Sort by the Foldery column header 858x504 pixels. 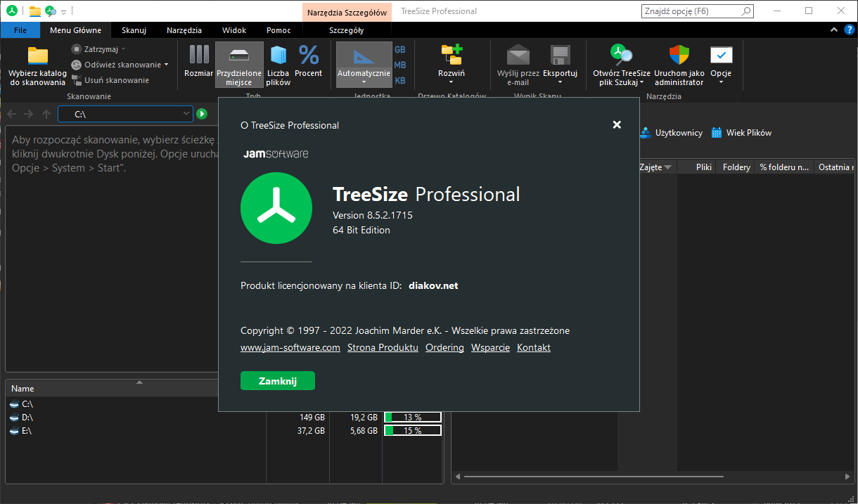(x=736, y=167)
